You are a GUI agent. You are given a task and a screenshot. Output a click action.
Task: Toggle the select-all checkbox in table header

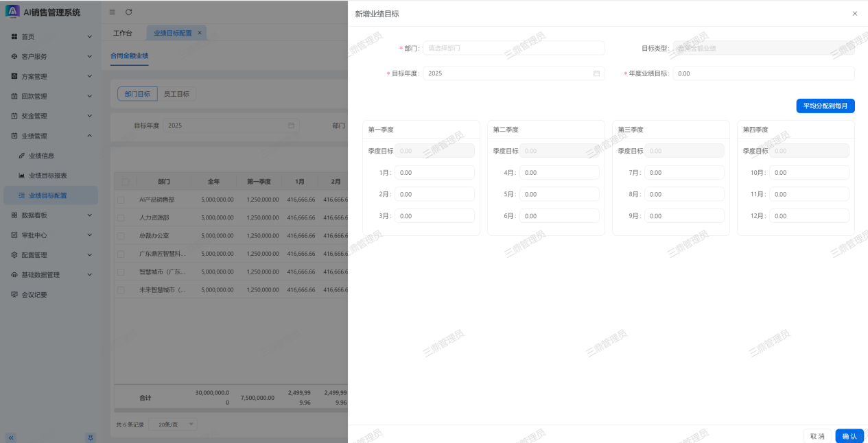pyautogui.click(x=125, y=182)
